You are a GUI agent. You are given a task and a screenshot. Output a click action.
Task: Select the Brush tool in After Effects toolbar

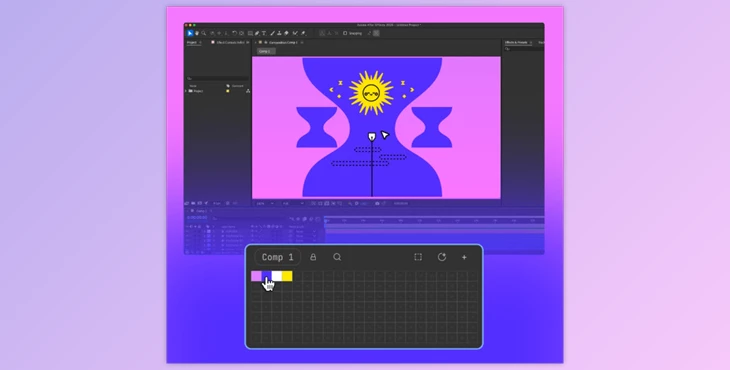[272, 33]
